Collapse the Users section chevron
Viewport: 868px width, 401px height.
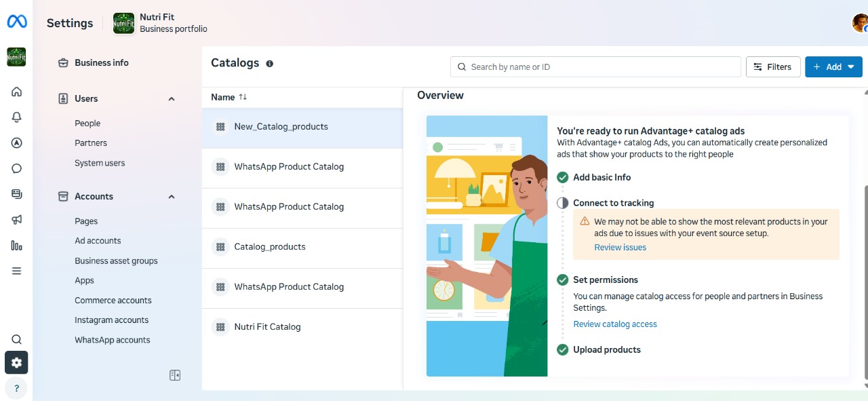172,99
